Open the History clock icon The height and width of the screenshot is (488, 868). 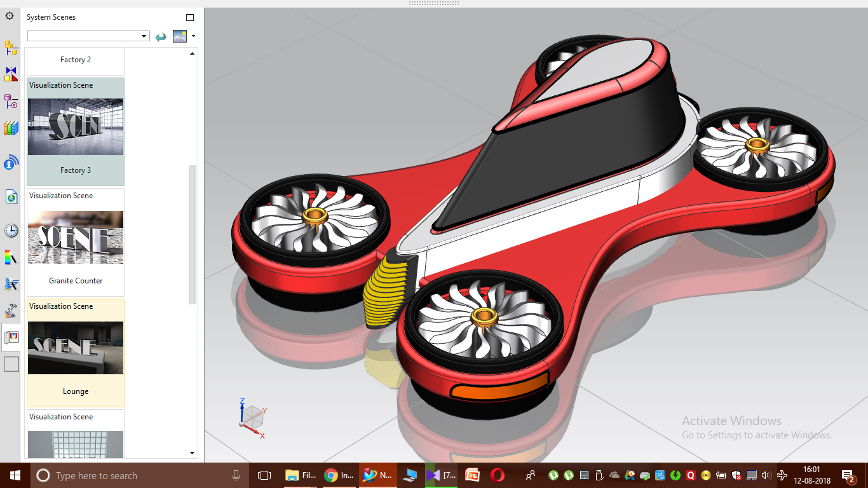[11, 231]
